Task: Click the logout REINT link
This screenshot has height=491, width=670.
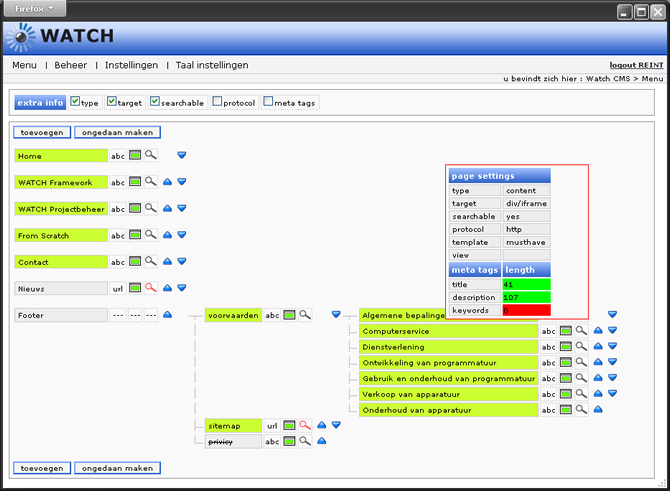Action: click(x=636, y=65)
